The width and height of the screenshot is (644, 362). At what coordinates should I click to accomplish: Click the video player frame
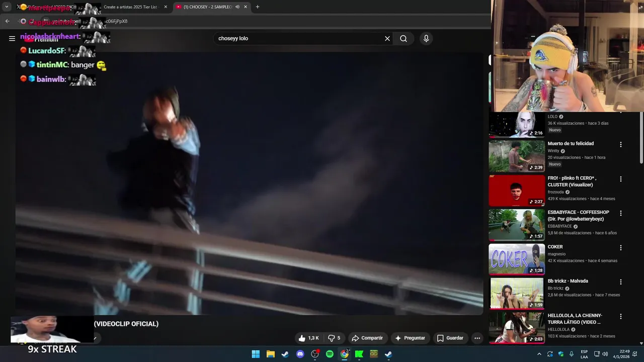(249, 184)
